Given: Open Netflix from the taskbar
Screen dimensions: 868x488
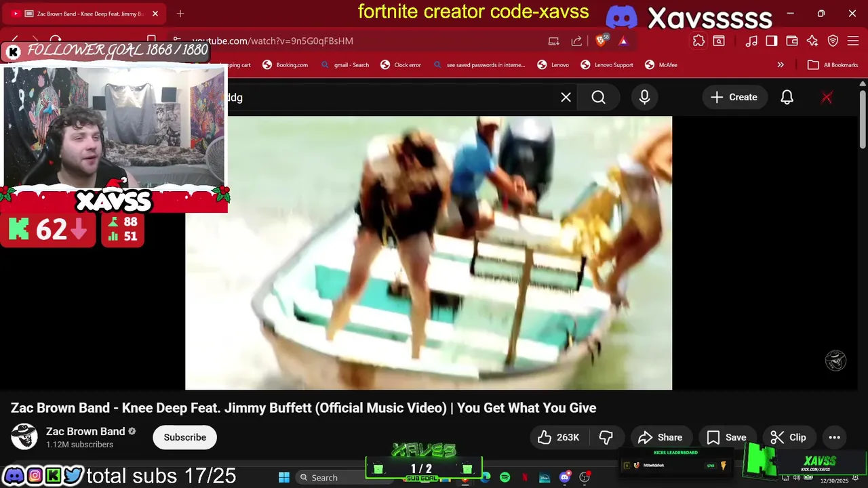Looking at the screenshot, I should point(524,477).
